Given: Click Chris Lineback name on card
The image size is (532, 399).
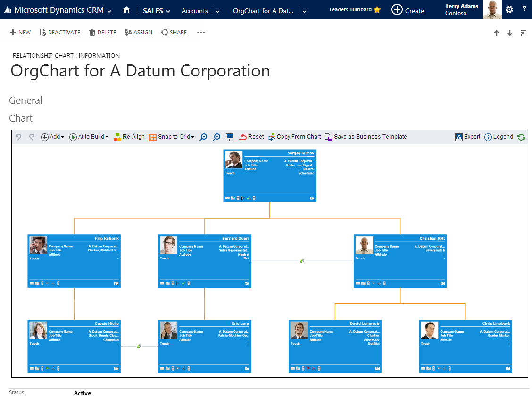Looking at the screenshot, I should point(496,324).
